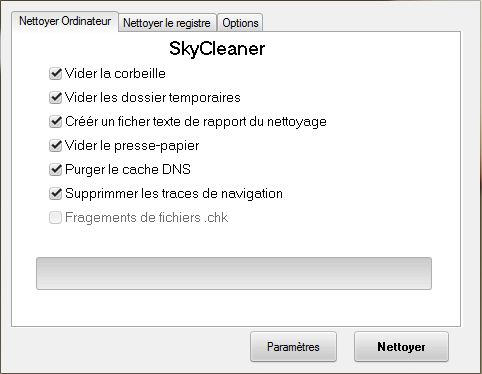This screenshot has width=482, height=374.
Task: Select the Nettoyer Ordinateur tab
Action: point(65,21)
